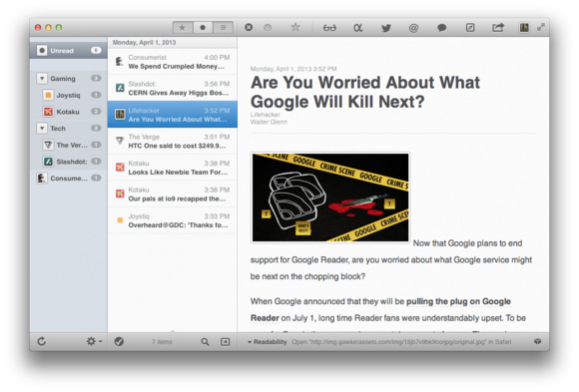Follow 'pulling the plug on Google' link

pyautogui.click(x=458, y=301)
